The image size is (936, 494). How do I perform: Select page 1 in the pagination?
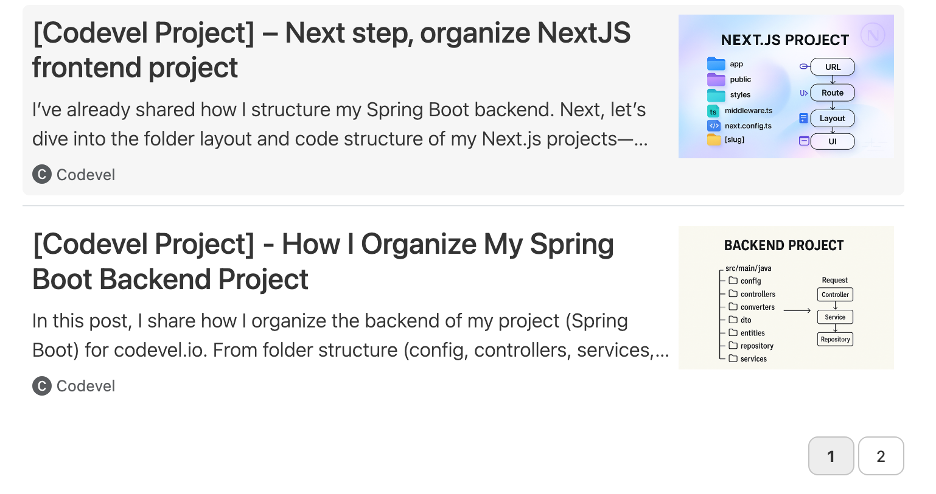[x=831, y=456]
